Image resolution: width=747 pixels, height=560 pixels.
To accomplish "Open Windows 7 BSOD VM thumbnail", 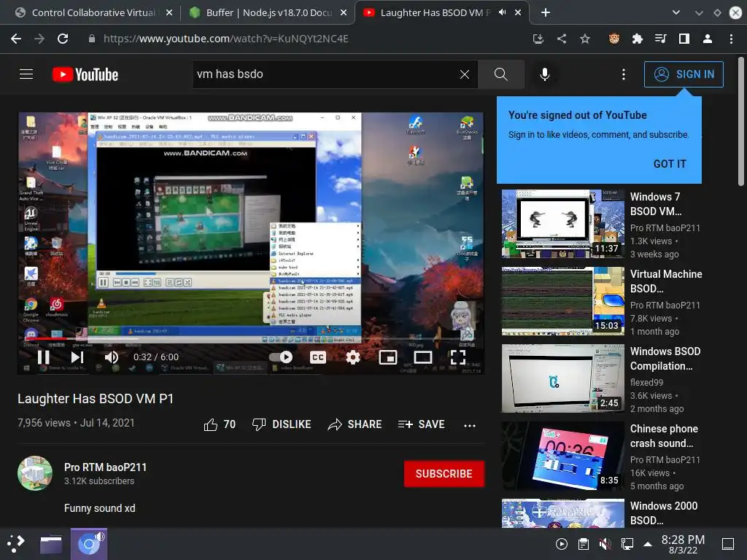I will 562,224.
